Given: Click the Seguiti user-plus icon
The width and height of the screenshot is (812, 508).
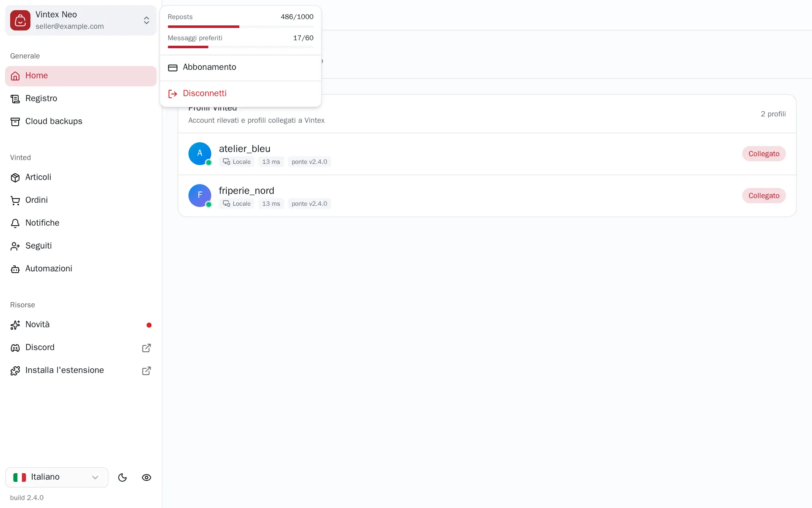Looking at the screenshot, I should point(15,246).
